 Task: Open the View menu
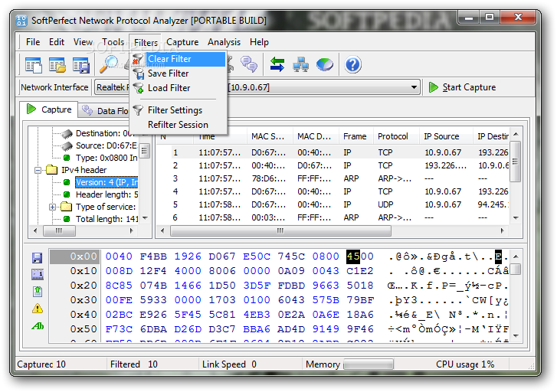[x=83, y=42]
